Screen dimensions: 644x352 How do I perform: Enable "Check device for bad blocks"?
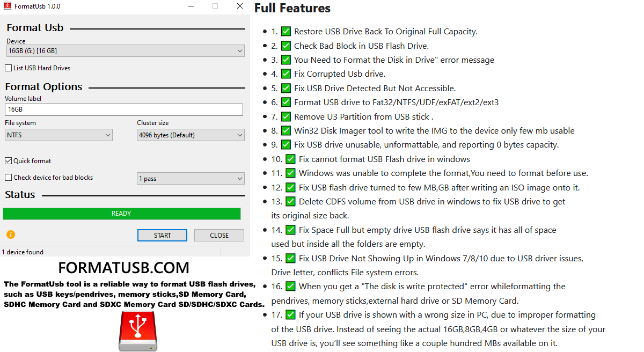coord(9,177)
